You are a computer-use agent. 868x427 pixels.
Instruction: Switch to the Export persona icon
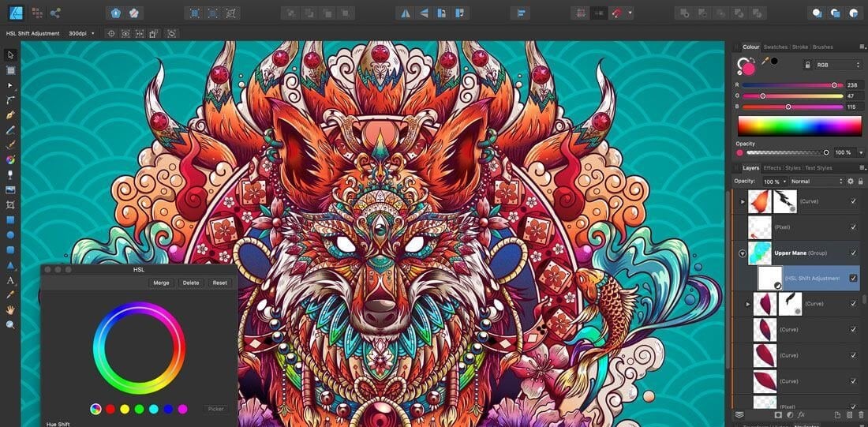tap(54, 13)
